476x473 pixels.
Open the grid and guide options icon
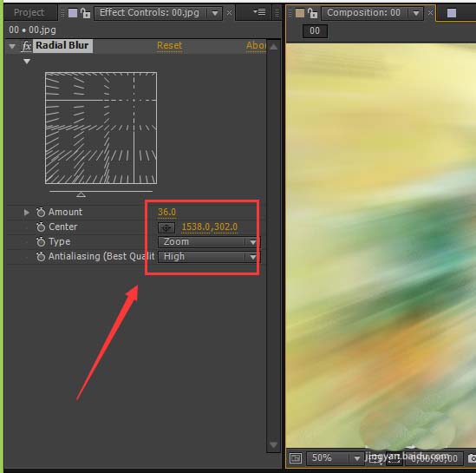375,459
